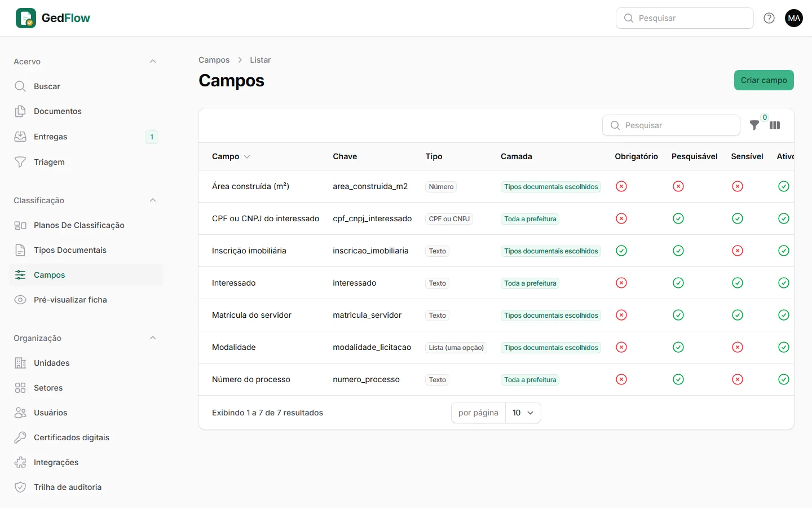Click the Buscar magnifier icon in sidebar
Screen dimensions: 812x508
[20, 86]
